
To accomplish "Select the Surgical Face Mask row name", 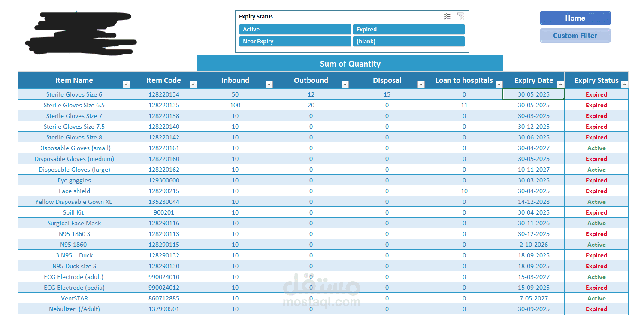I will 74,223.
